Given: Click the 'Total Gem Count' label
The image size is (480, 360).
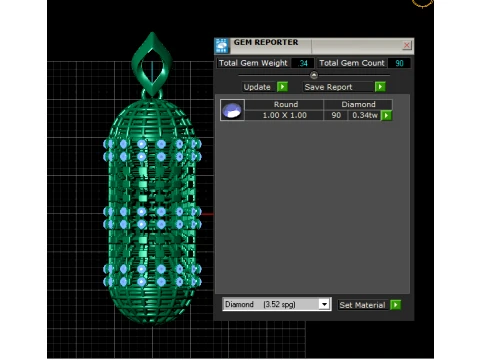Looking at the screenshot, I should click(x=352, y=63).
